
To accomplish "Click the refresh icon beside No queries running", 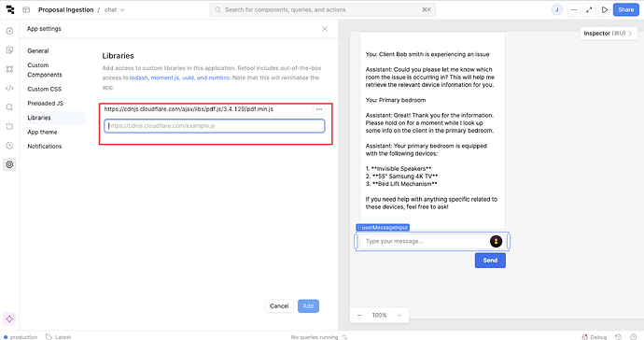I will pos(345,336).
